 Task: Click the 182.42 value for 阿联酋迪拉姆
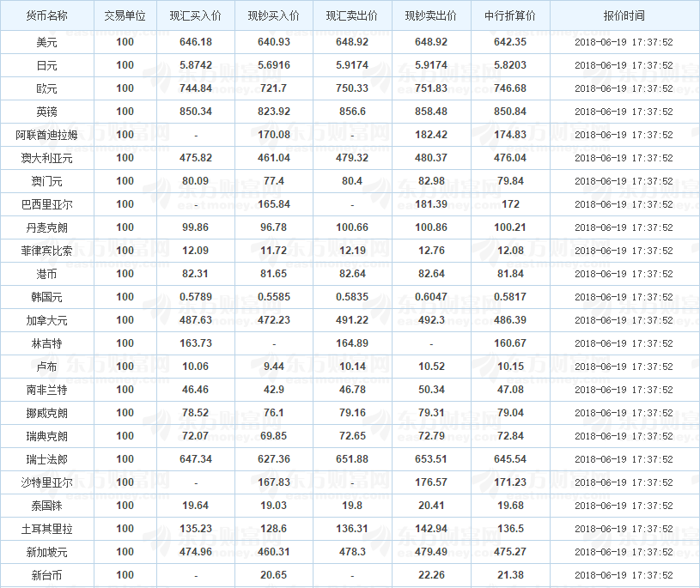431,135
